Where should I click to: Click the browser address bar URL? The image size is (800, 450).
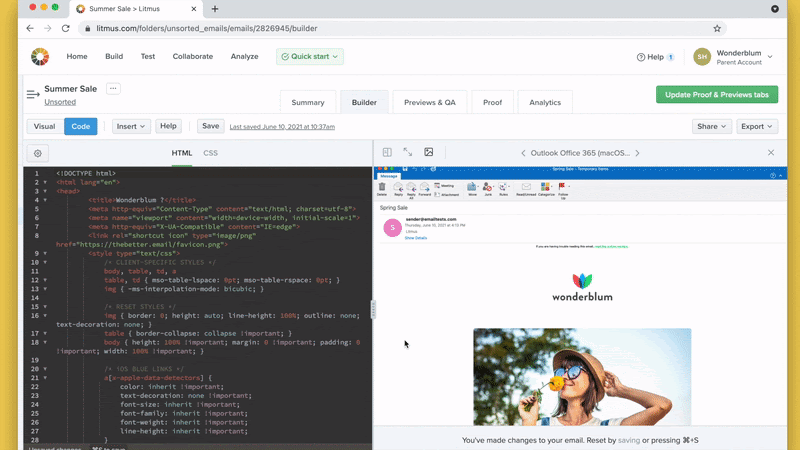click(207, 29)
